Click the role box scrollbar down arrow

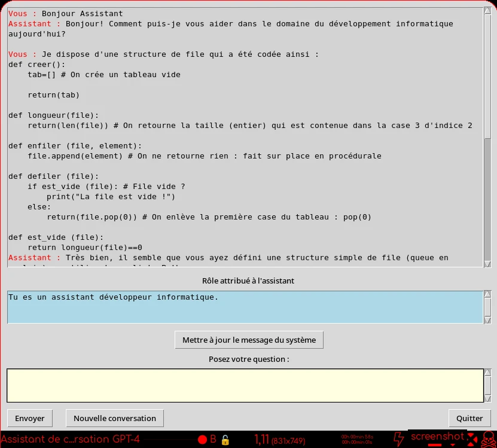click(x=487, y=319)
